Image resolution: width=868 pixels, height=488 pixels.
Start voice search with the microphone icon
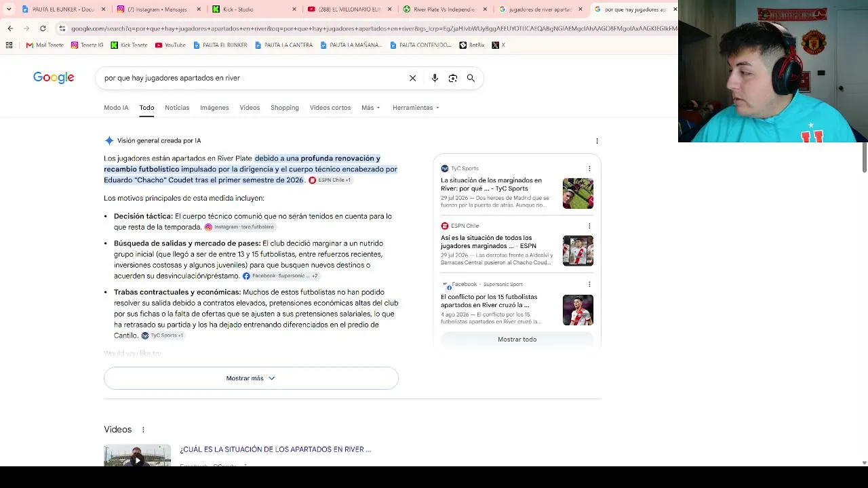tap(435, 78)
